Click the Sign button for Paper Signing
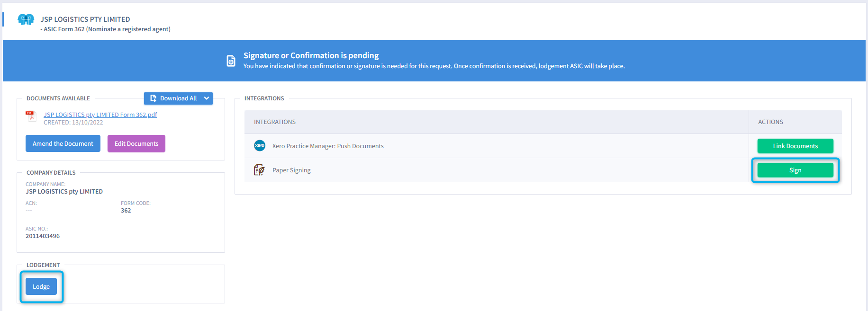 tap(795, 170)
